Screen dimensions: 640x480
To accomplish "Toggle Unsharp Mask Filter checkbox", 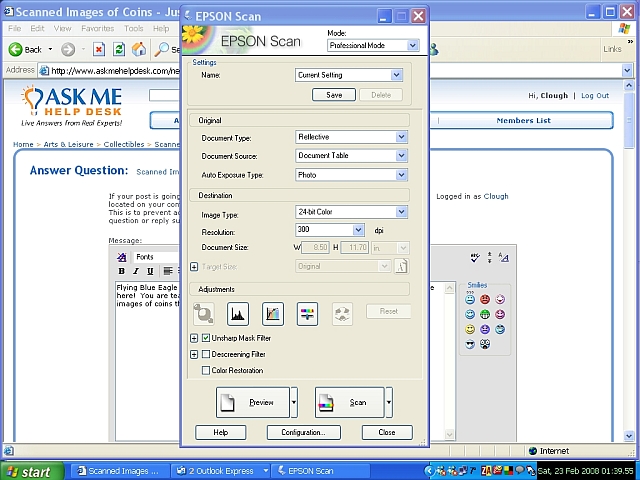I will (x=206, y=338).
